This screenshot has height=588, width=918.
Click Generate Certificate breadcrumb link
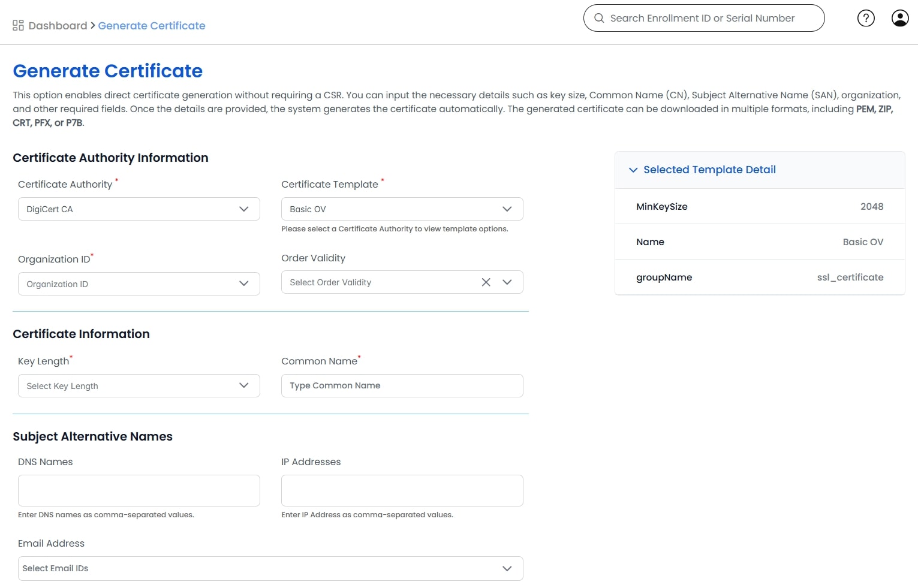(x=152, y=26)
